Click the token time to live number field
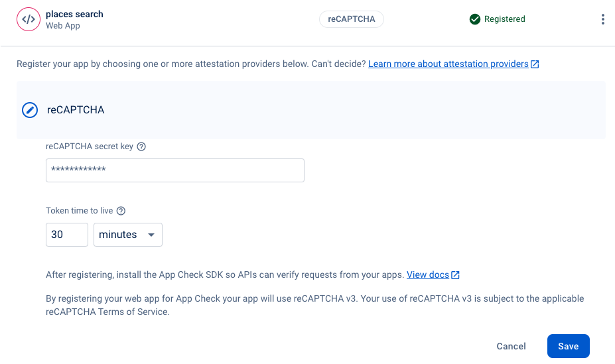This screenshot has height=364, width=615. click(x=66, y=235)
